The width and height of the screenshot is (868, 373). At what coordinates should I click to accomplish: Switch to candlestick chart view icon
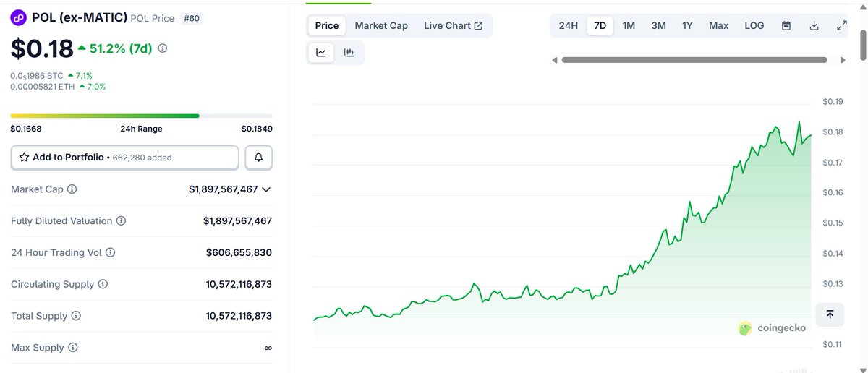[x=349, y=53]
